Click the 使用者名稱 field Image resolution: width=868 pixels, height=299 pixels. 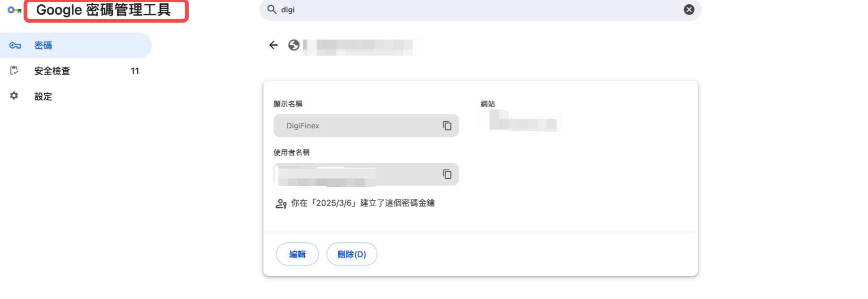366,174
